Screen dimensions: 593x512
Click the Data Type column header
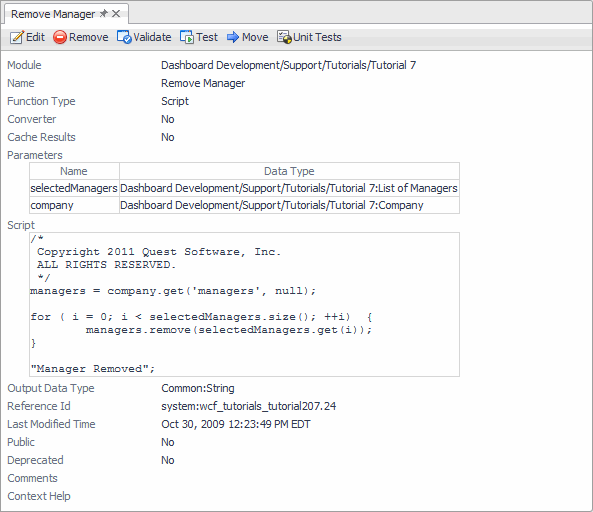289,171
